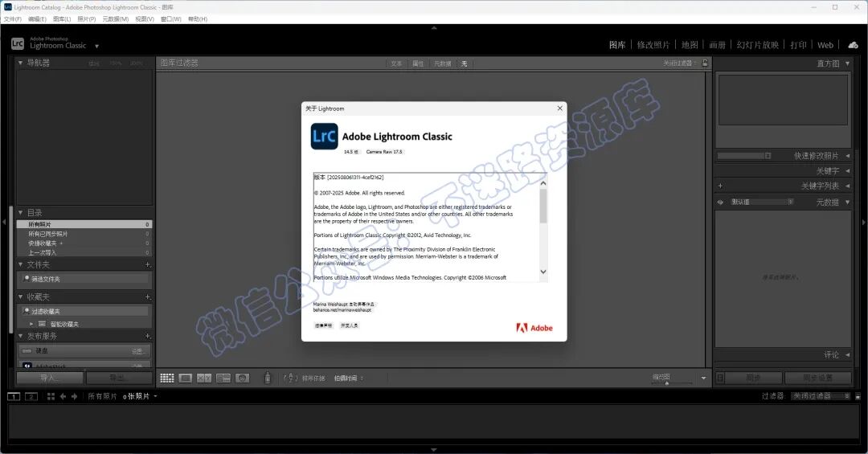Open the 帮助(H) menu

point(198,18)
